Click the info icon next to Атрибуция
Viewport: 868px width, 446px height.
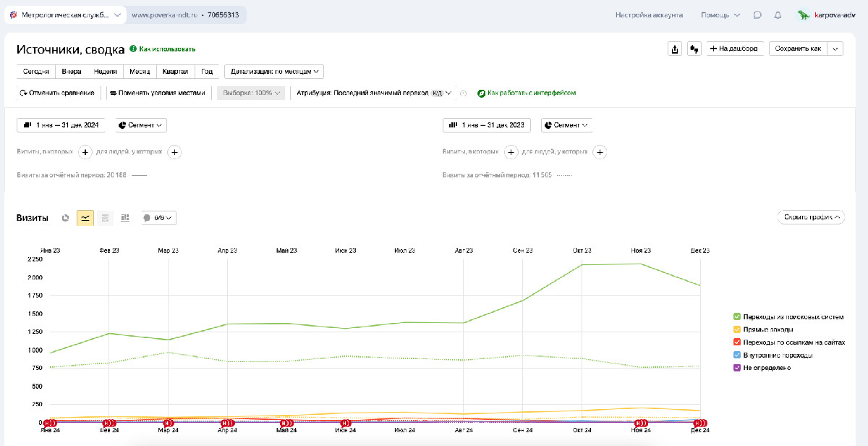(x=463, y=93)
